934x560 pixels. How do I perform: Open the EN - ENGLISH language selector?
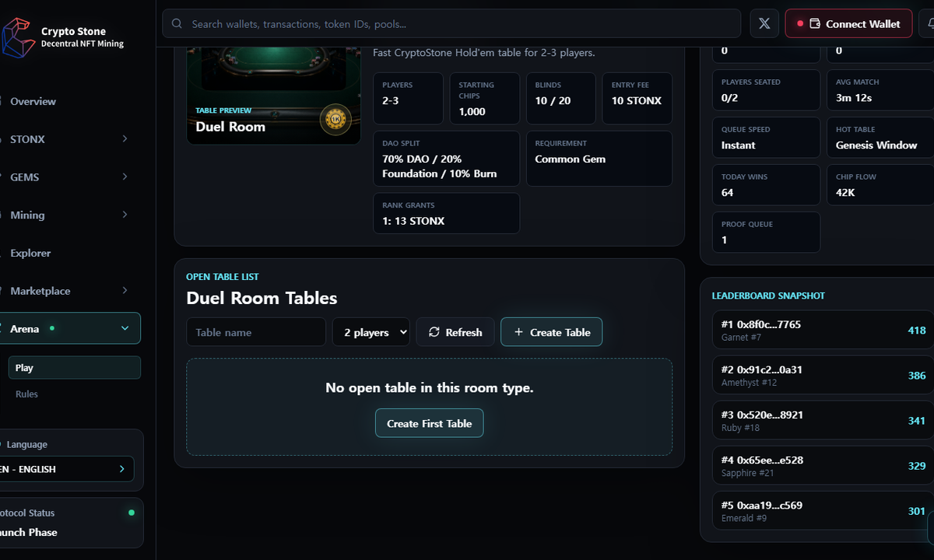67,469
